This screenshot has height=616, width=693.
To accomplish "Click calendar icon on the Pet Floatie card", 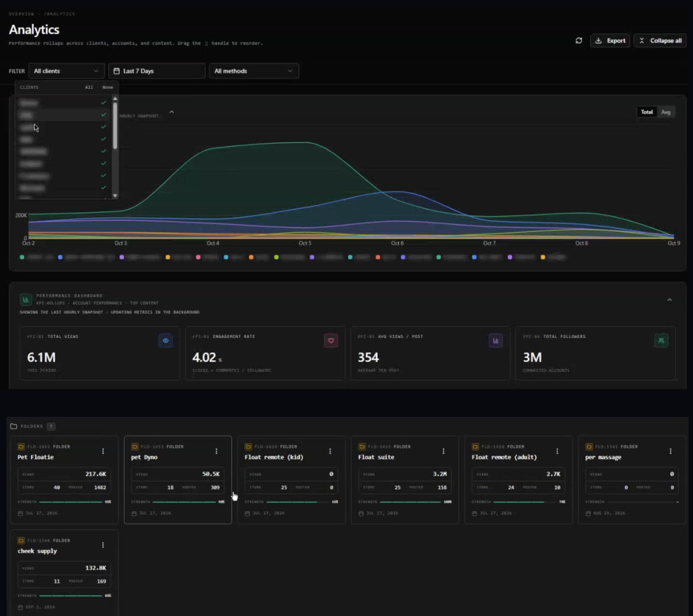I will (x=20, y=513).
